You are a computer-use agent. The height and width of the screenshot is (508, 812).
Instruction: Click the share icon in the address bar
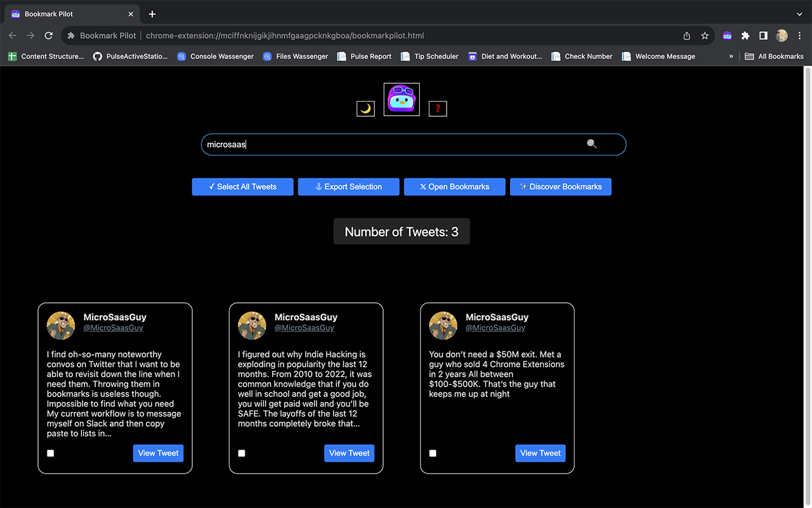click(687, 36)
